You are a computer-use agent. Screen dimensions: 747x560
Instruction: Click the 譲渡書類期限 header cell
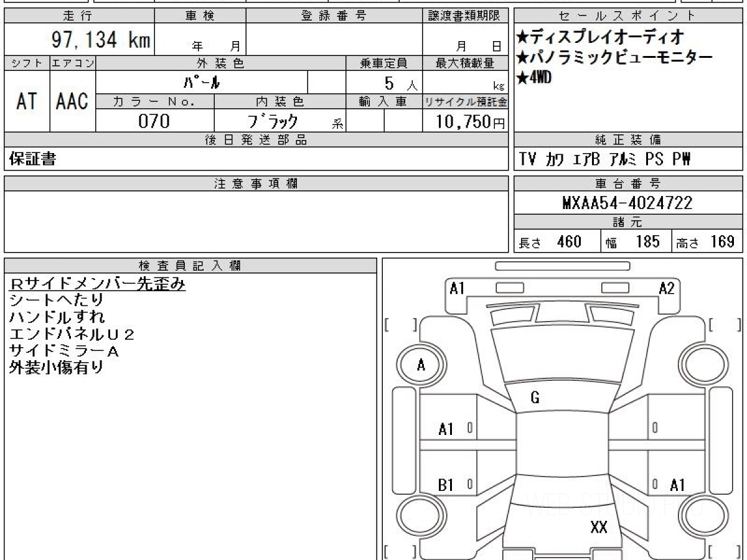466,16
